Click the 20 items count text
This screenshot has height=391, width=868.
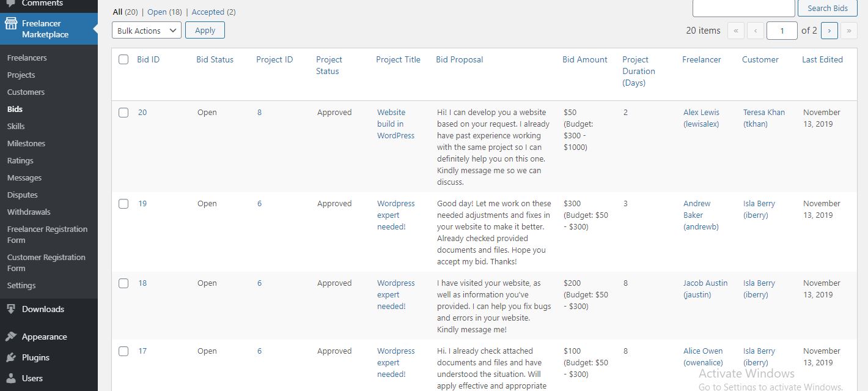703,31
